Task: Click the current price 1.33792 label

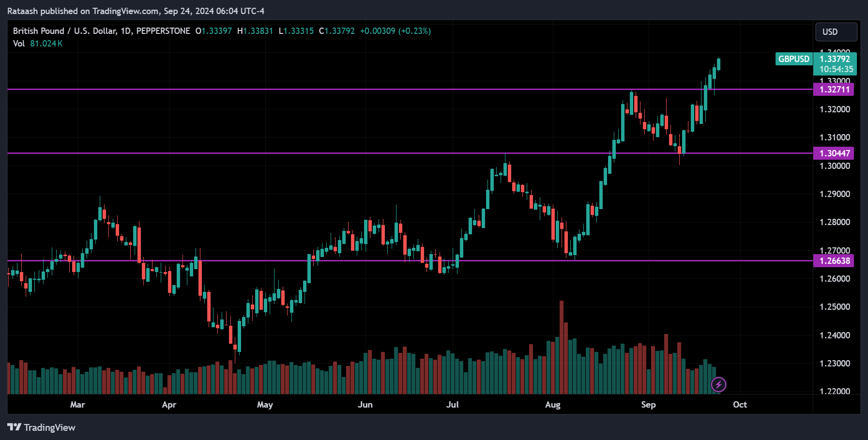Action: (x=835, y=59)
